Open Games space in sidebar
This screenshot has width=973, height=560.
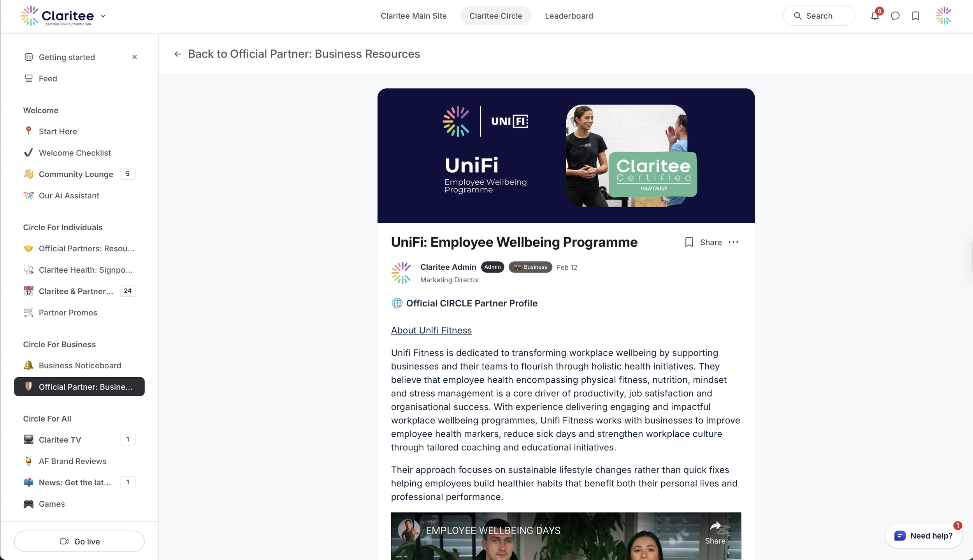pos(52,504)
